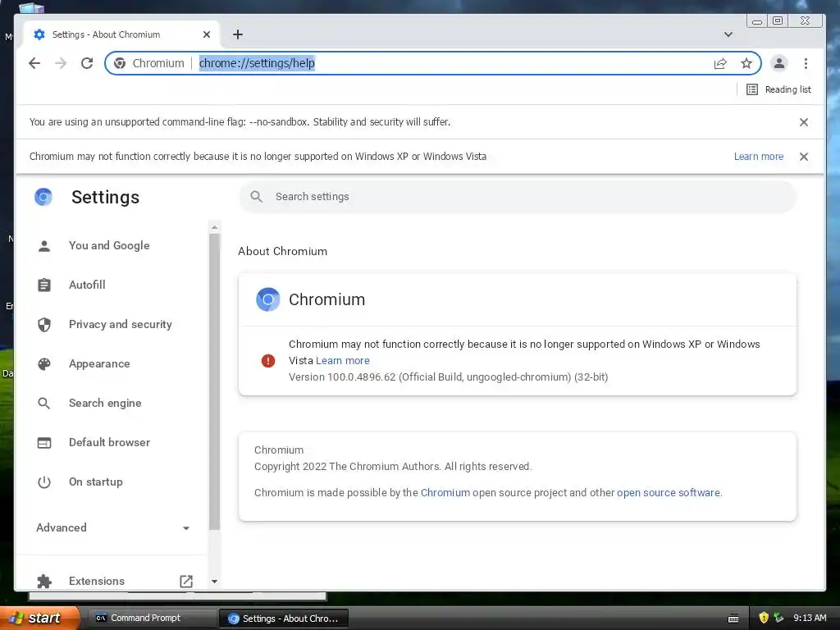Expand the Advanced settings section
The width and height of the screenshot is (840, 630).
click(x=112, y=527)
